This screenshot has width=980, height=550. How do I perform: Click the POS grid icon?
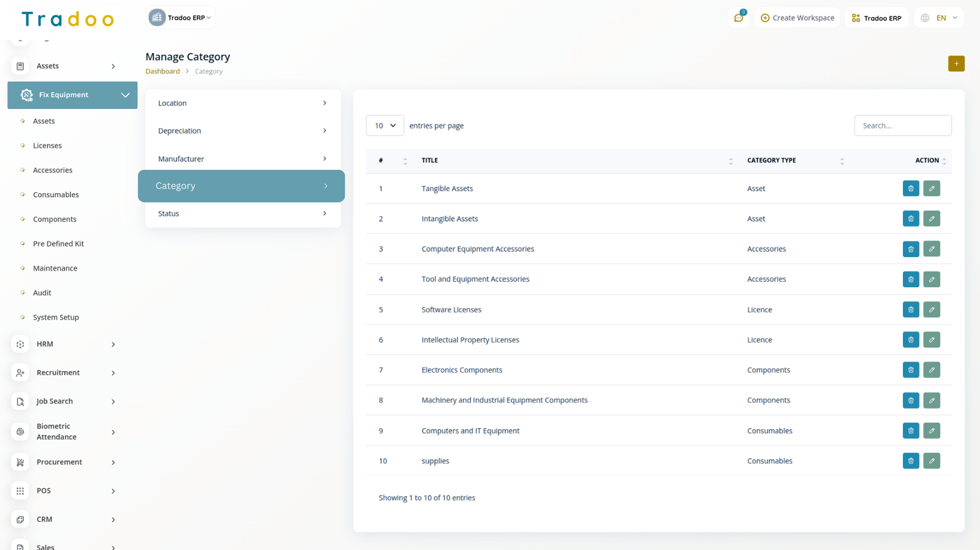[20, 491]
